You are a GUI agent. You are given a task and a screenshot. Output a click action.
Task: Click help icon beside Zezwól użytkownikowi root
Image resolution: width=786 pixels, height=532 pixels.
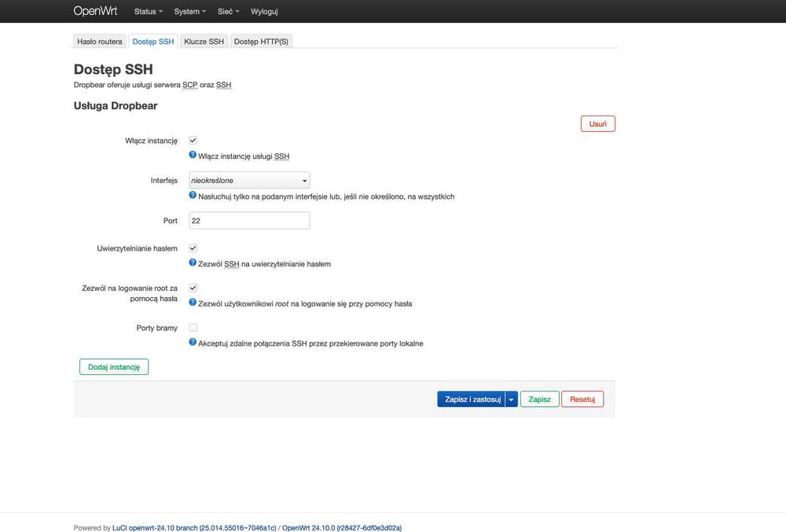pos(193,302)
